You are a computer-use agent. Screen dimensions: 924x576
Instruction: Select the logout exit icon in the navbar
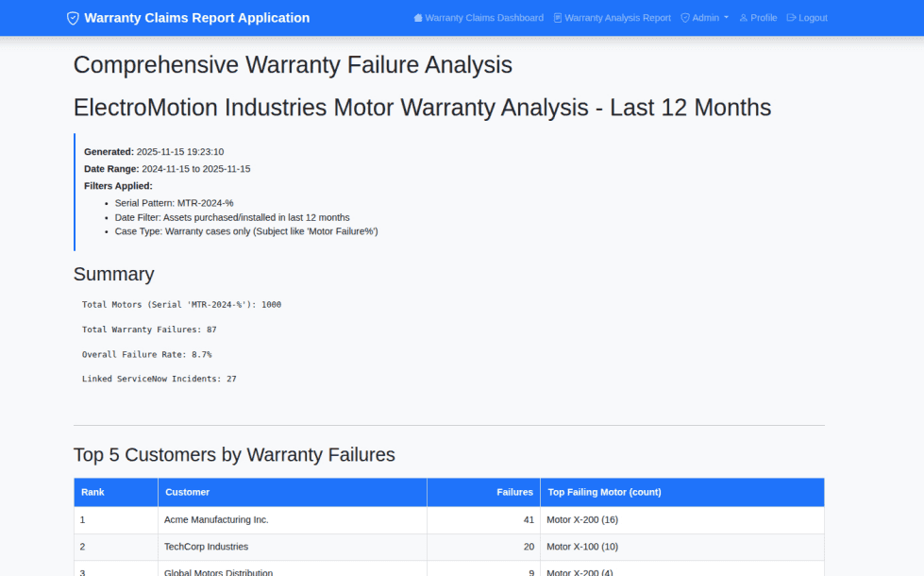[790, 17]
